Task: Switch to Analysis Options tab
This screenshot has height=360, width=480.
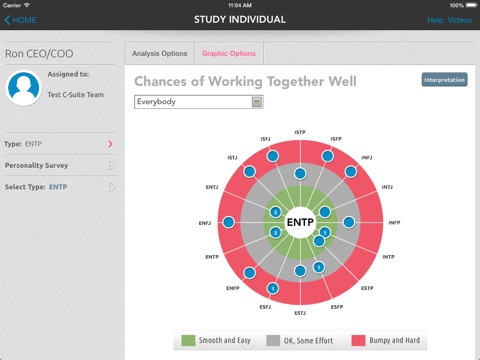Action: 159,53
